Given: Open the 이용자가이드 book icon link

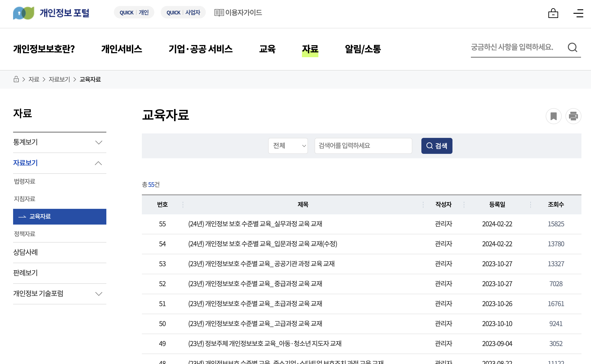Looking at the screenshot, I should point(238,12).
